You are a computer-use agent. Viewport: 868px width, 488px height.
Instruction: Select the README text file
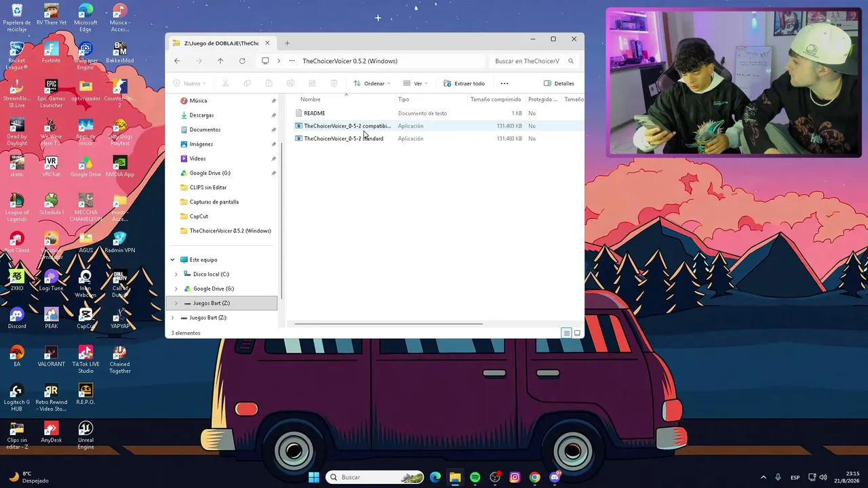pyautogui.click(x=314, y=113)
